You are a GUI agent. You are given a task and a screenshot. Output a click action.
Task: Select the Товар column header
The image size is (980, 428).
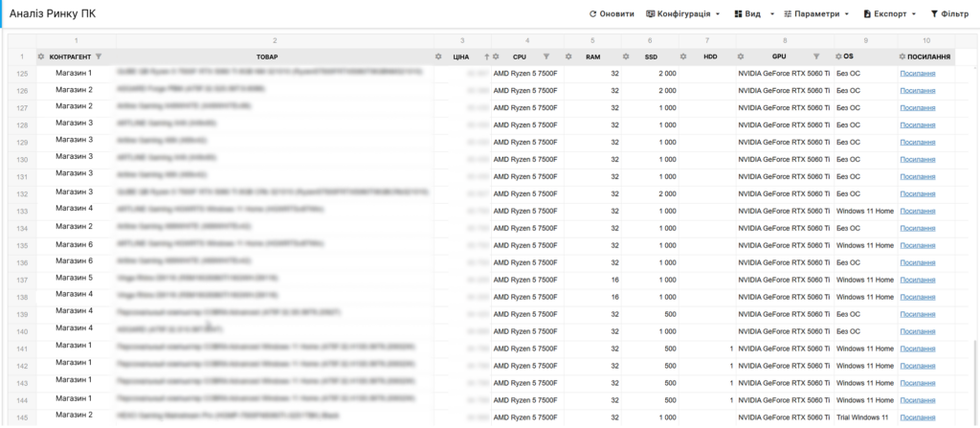click(275, 56)
